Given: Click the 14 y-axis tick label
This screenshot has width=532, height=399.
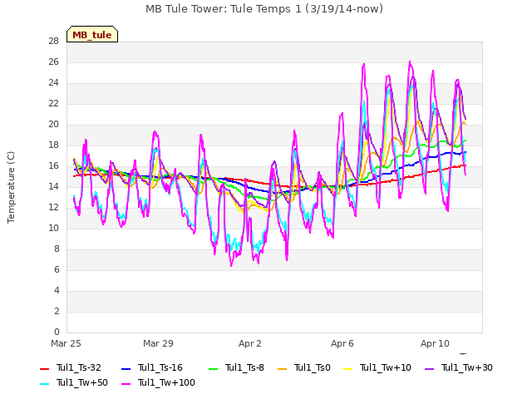Looking at the screenshot, I should tap(53, 186).
